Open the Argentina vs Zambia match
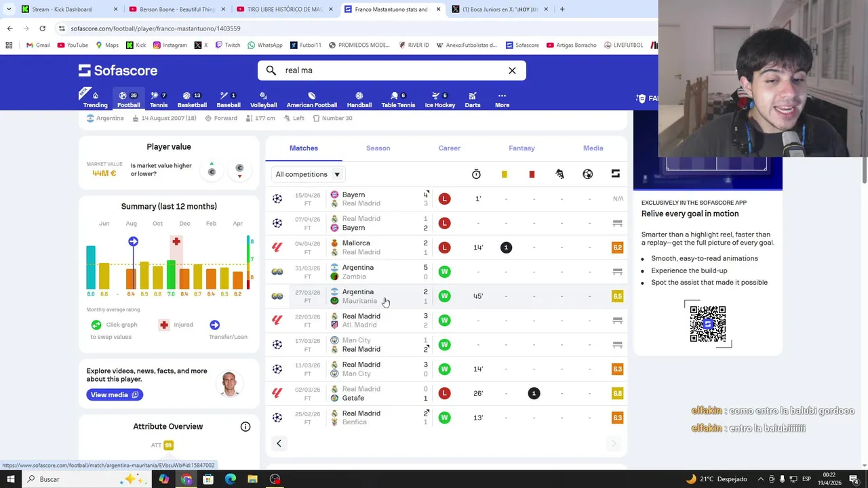 [x=446, y=272]
